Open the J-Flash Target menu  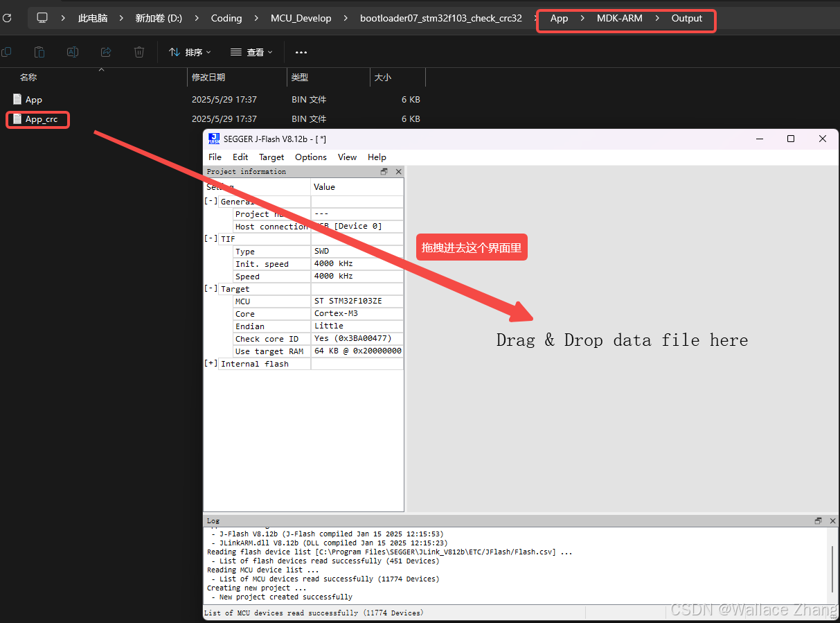tap(271, 157)
